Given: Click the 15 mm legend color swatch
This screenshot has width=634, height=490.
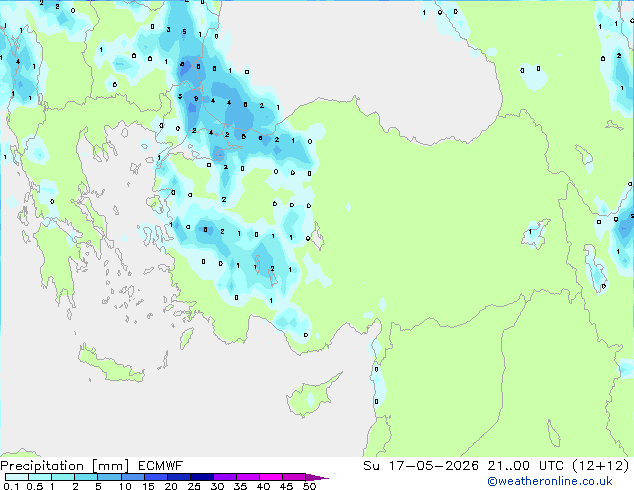Looking at the screenshot, I should point(155,477).
